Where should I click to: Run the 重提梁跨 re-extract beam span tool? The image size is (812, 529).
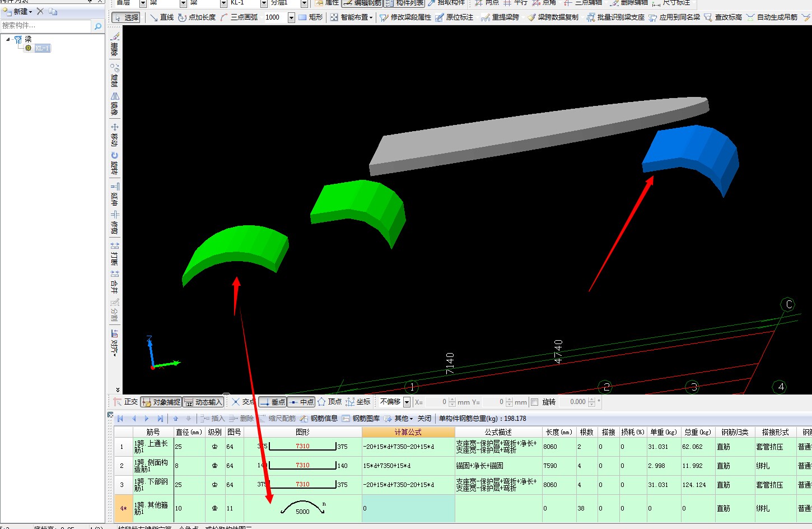click(500, 17)
